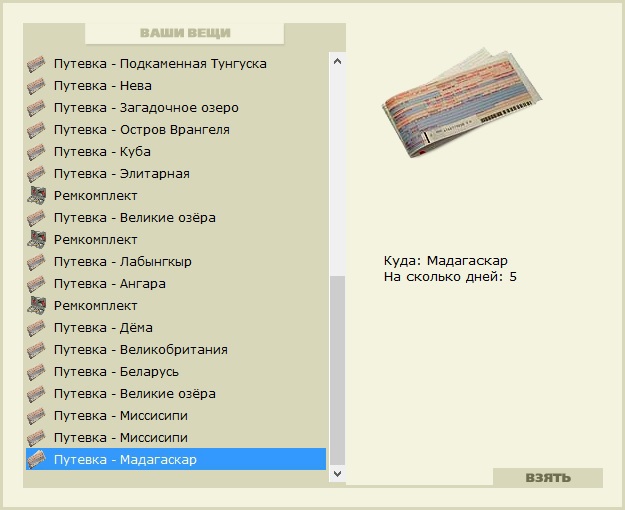Viewport: 625px width, 510px height.
Task: Pick the ticket icon of Путевка - Куба
Action: pyautogui.click(x=36, y=152)
